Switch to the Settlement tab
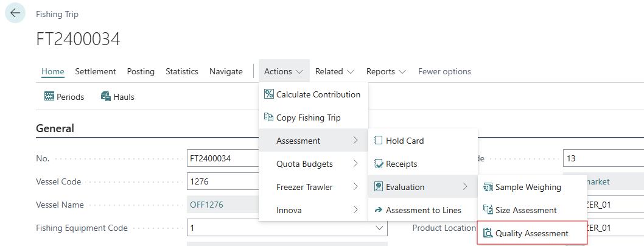Image resolution: width=644 pixels, height=246 pixels. (96, 71)
